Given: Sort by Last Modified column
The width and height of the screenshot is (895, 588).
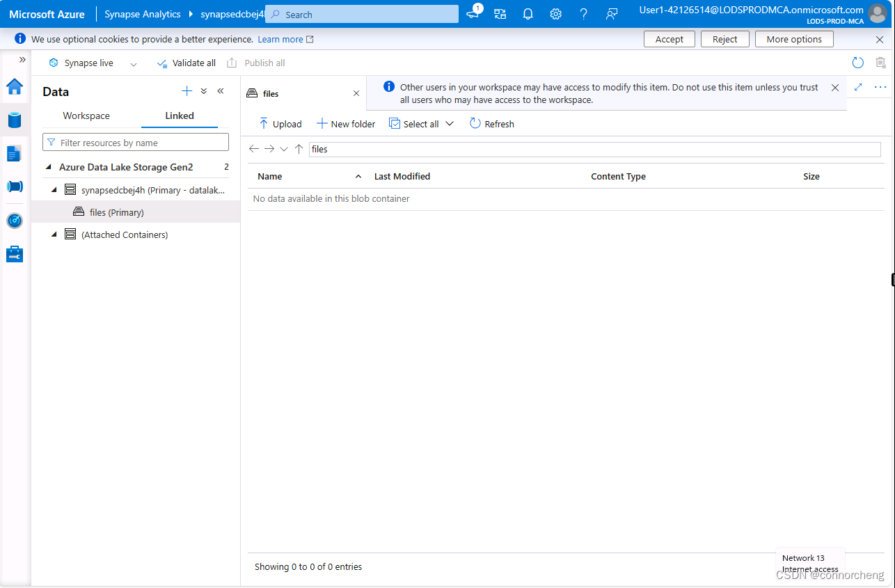Looking at the screenshot, I should point(402,176).
